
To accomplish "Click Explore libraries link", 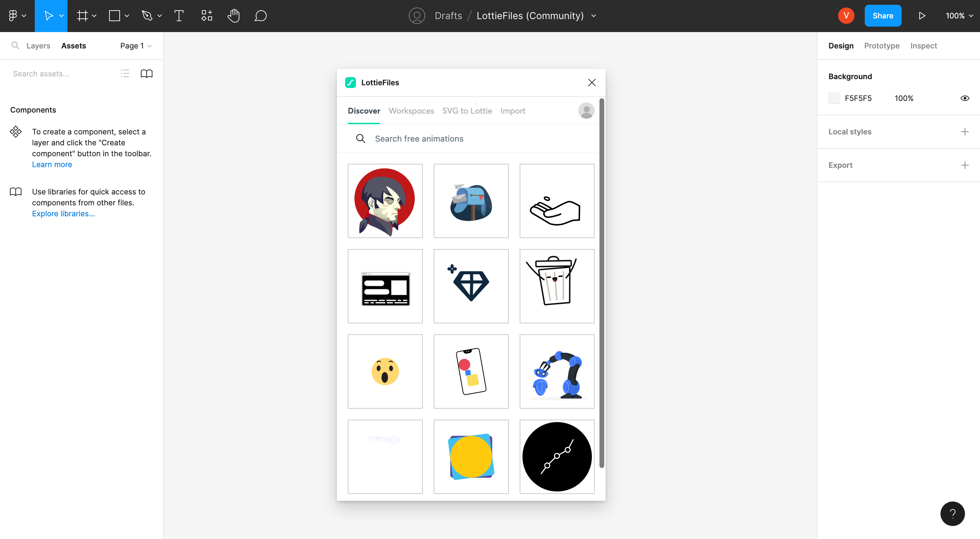I will point(63,213).
